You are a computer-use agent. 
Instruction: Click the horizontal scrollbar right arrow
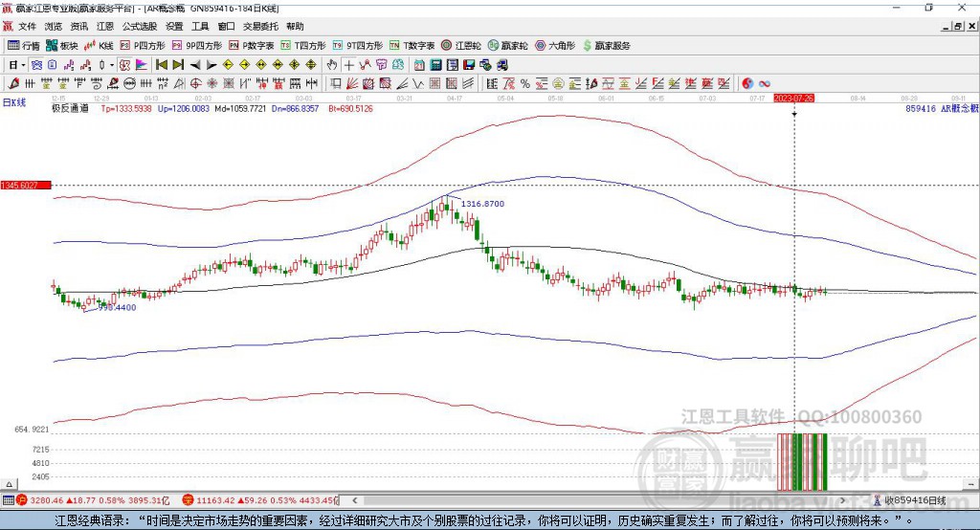[x=842, y=500]
